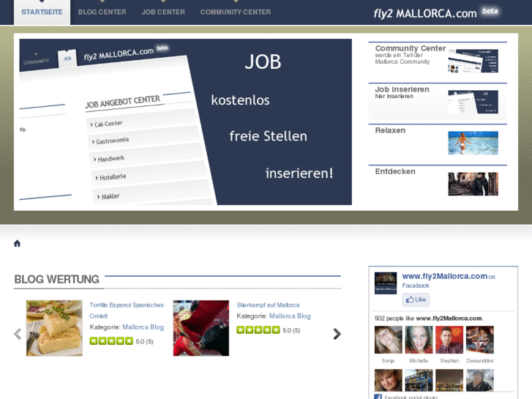
Task: Click the fly2Mallorca Facebook page avatar
Action: (386, 283)
